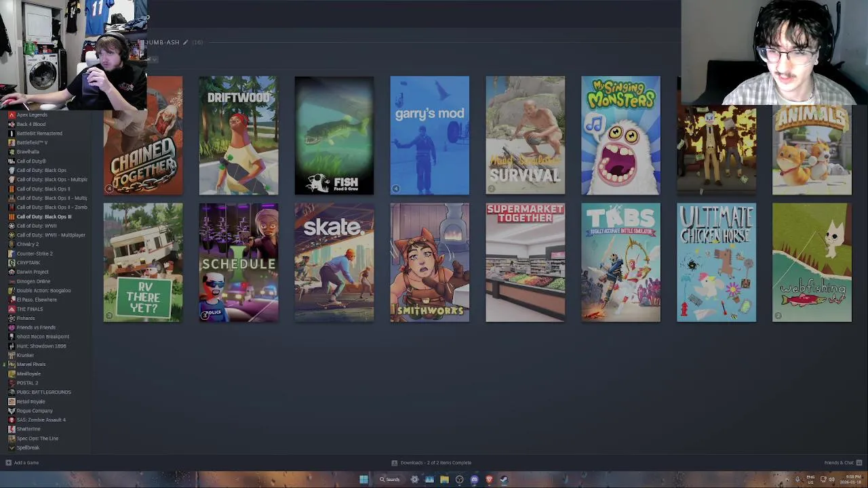Click the Spellbreak icon in sidebar
Image resolution: width=868 pixels, height=488 pixels.
click(12, 447)
